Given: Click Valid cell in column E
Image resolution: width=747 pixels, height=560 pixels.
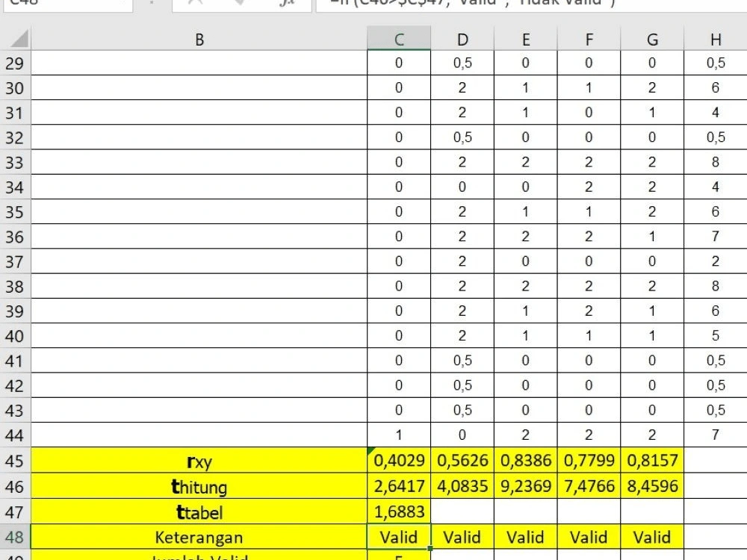Looking at the screenshot, I should pos(525,537).
